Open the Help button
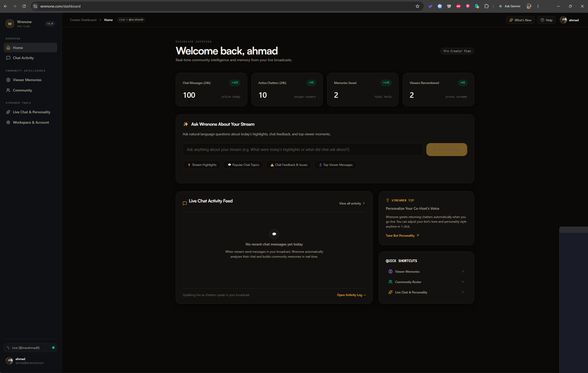Screen dimensions: 588x373 coord(546,20)
